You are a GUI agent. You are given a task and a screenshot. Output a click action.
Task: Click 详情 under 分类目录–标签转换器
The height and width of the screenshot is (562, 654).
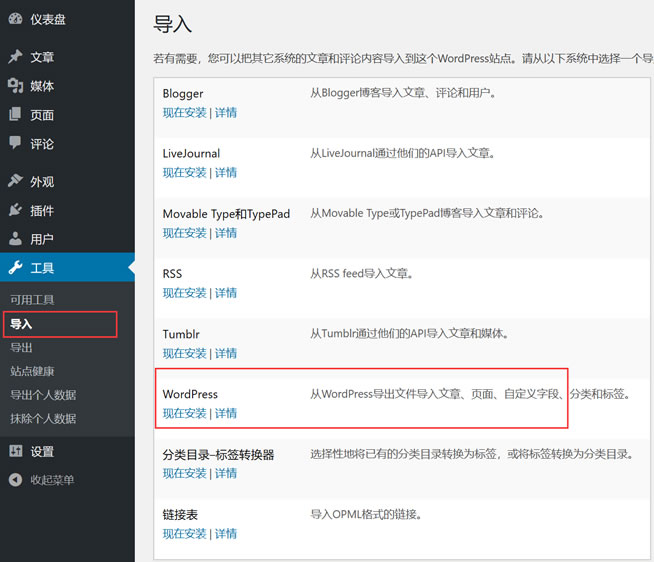(226, 474)
